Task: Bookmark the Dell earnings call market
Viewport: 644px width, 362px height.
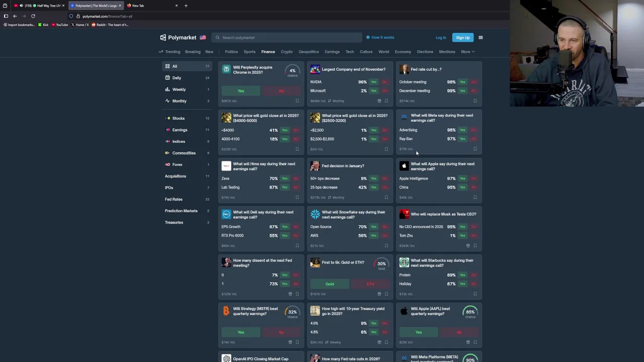Action: [x=297, y=246]
